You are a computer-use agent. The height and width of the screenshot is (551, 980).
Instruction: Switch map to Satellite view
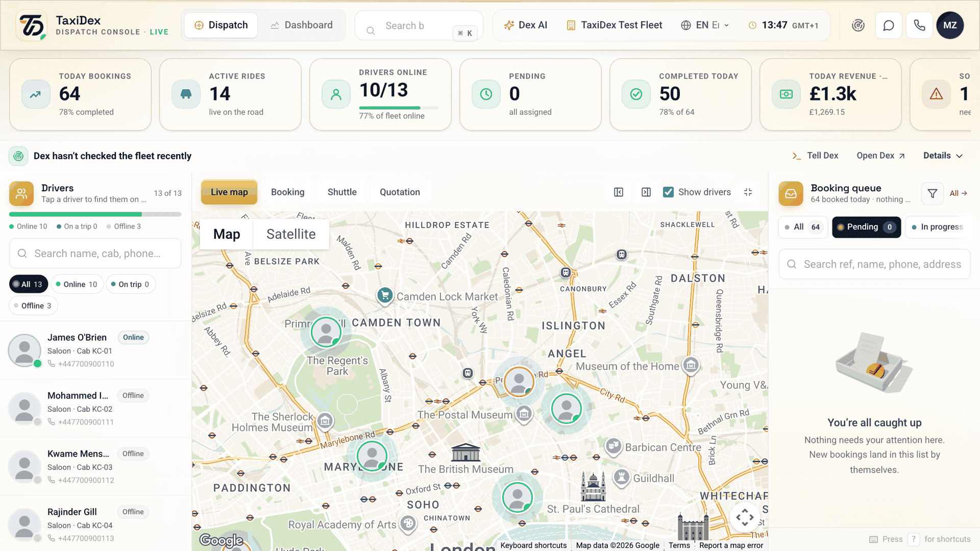(x=291, y=234)
